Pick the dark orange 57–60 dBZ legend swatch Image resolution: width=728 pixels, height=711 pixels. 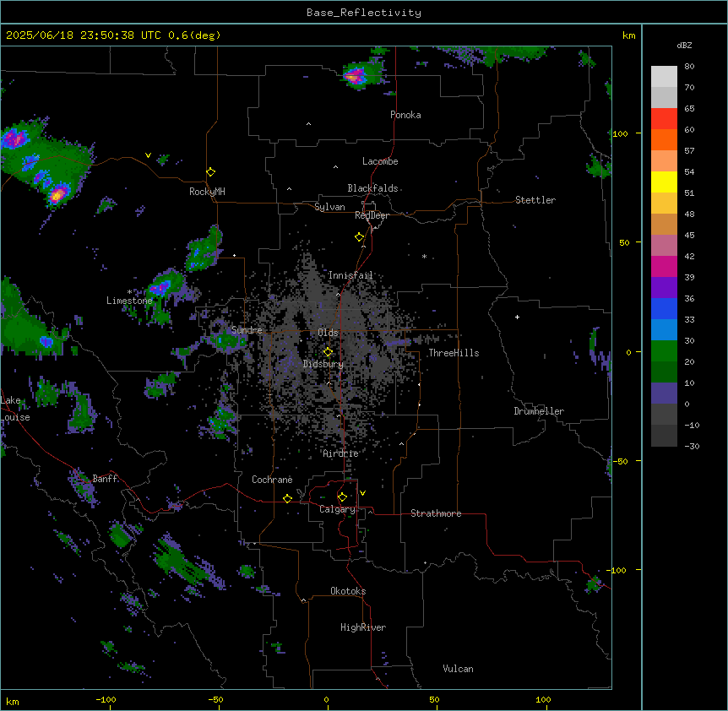pos(664,139)
